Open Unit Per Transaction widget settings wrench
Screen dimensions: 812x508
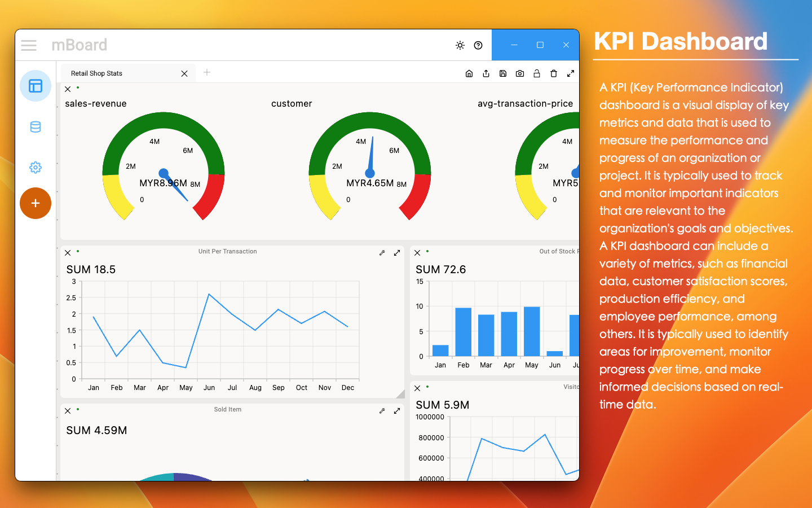pyautogui.click(x=382, y=253)
